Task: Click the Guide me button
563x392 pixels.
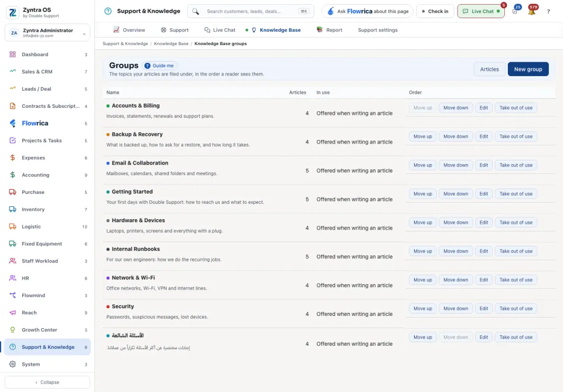Action: 160,66
